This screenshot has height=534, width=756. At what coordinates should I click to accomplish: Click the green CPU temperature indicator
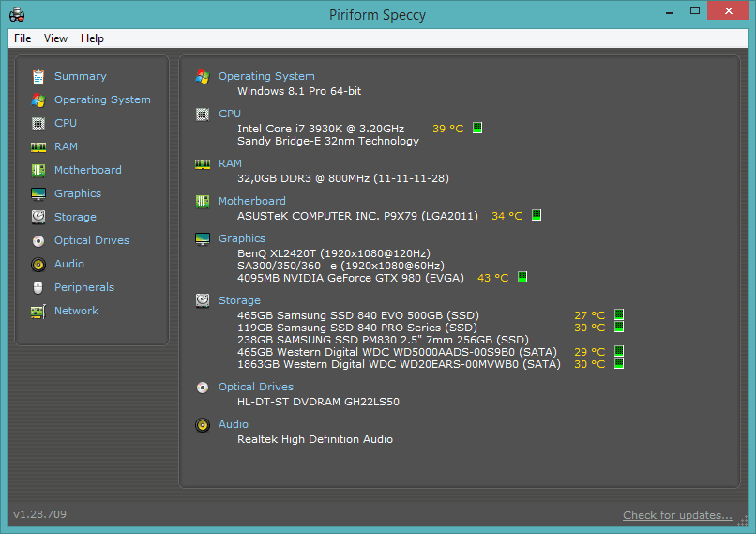[477, 129]
